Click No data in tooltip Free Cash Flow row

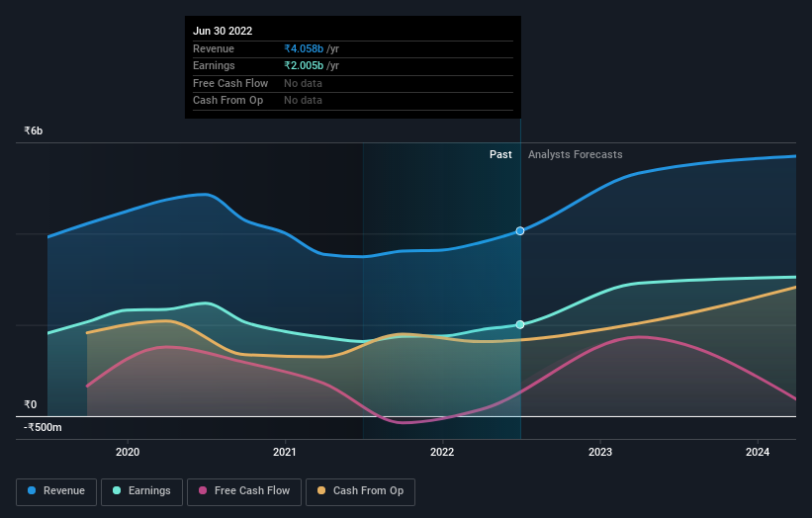pyautogui.click(x=303, y=83)
